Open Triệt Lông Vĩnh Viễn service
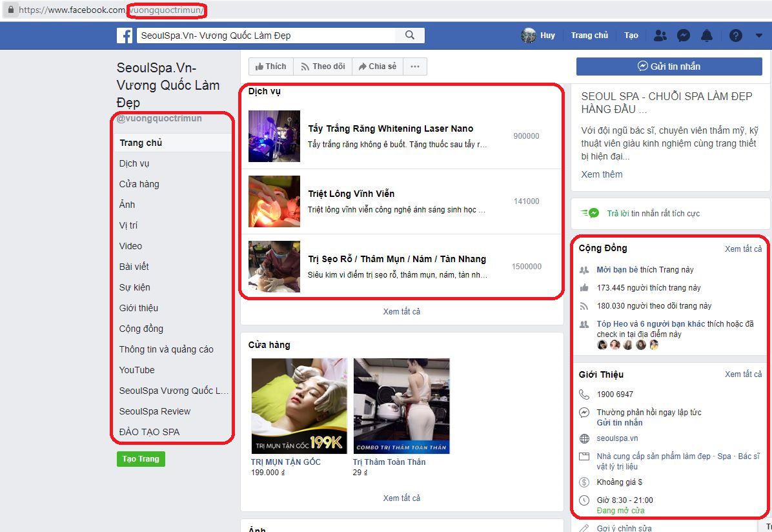Viewport: 772px width, 532px height. click(351, 194)
